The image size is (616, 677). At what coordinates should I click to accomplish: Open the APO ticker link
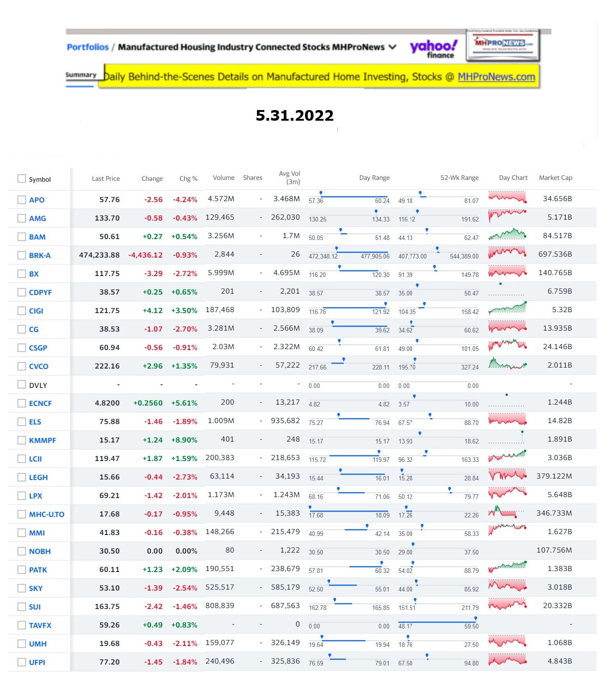[x=37, y=200]
